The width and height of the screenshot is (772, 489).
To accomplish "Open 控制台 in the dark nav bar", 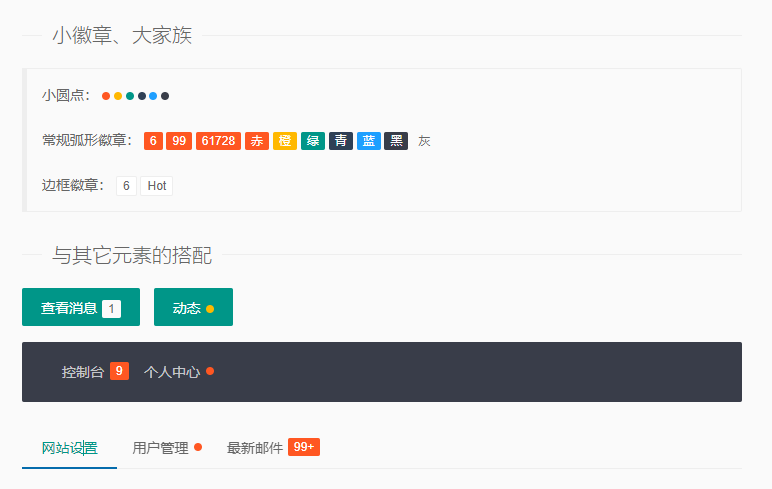I will [x=83, y=372].
